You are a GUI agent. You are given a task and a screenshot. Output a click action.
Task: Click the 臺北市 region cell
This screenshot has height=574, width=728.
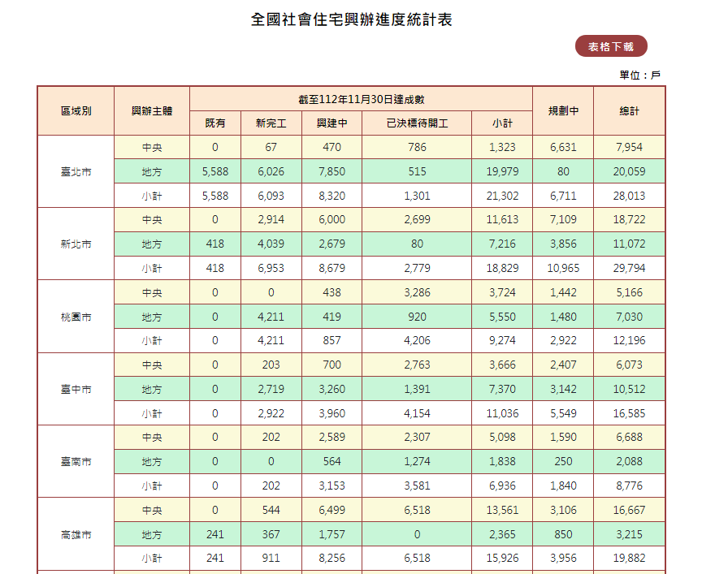[76, 172]
